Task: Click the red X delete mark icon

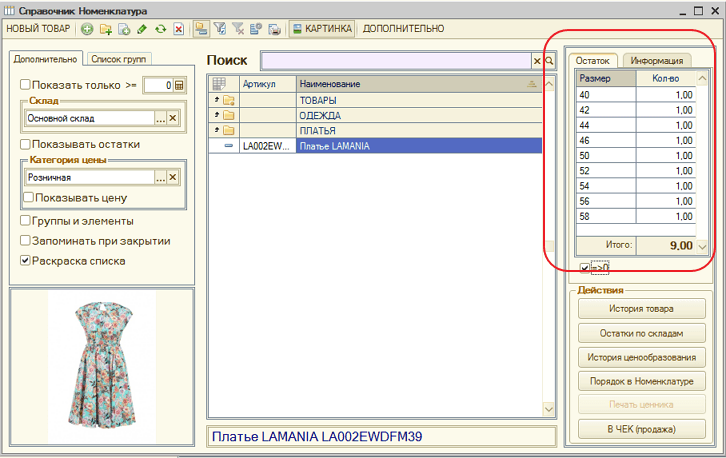Action: click(x=179, y=29)
